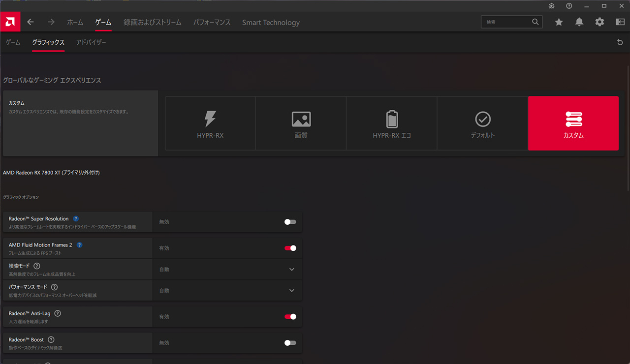Click the AMD Radeon RX 7800 XT label
Viewport: 630px width, 364px height.
click(x=51, y=173)
